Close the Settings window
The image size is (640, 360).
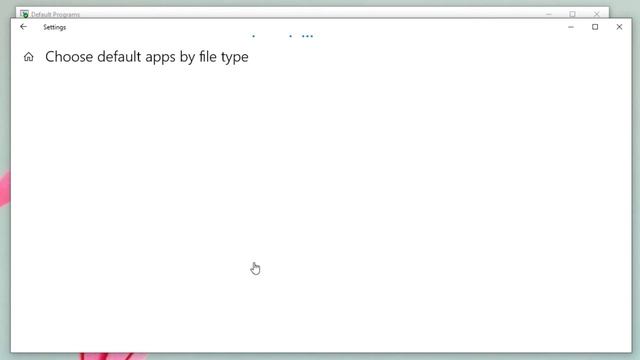pos(619,27)
